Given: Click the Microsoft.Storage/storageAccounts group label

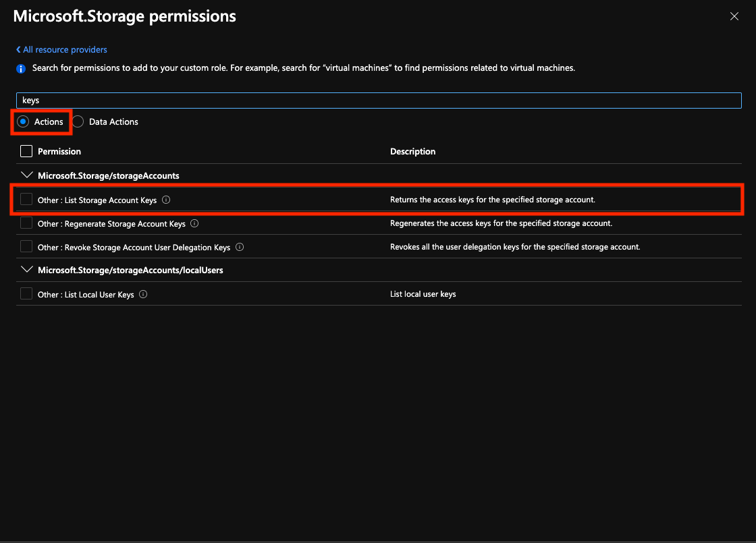Looking at the screenshot, I should tap(109, 175).
